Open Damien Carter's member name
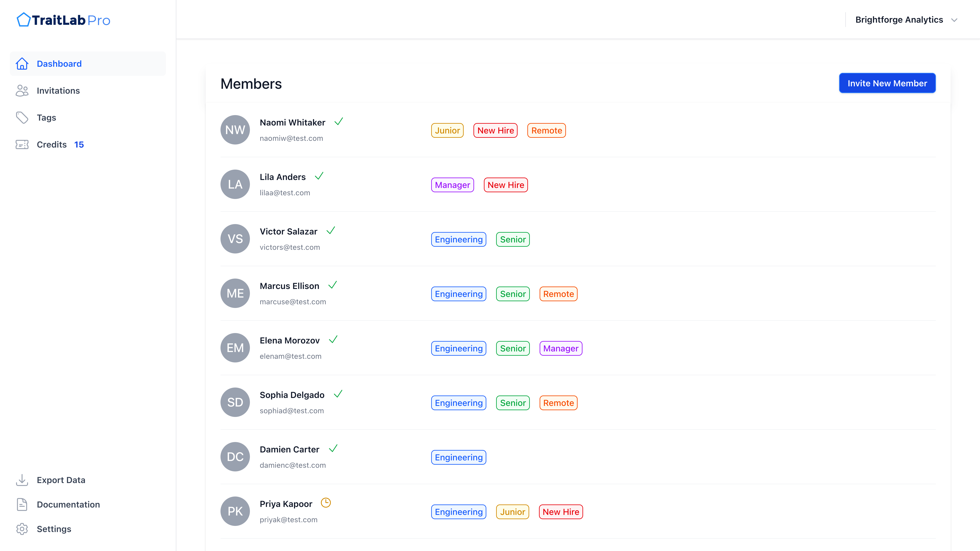The height and width of the screenshot is (551, 980). click(x=290, y=449)
